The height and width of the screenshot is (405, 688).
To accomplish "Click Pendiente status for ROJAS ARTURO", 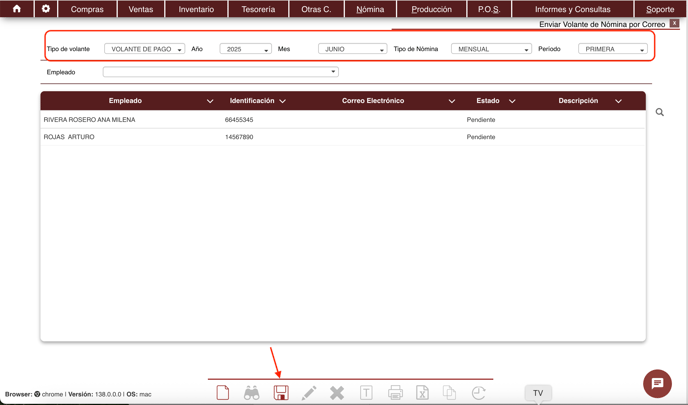I will pyautogui.click(x=481, y=137).
